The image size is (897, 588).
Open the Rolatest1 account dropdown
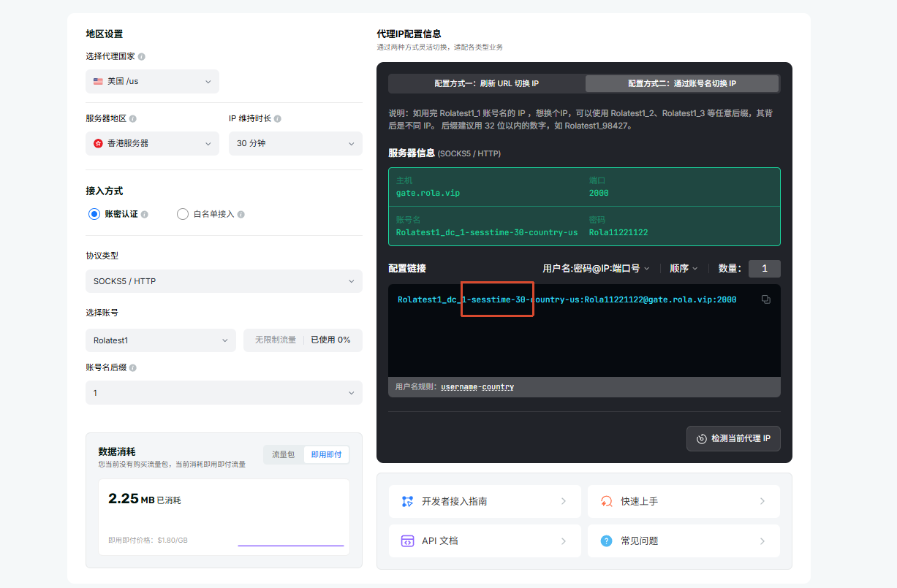pyautogui.click(x=161, y=340)
